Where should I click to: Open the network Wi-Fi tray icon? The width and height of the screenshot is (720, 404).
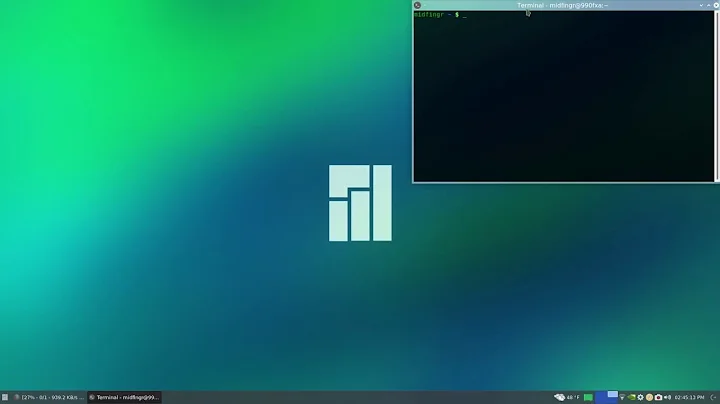coord(622,397)
